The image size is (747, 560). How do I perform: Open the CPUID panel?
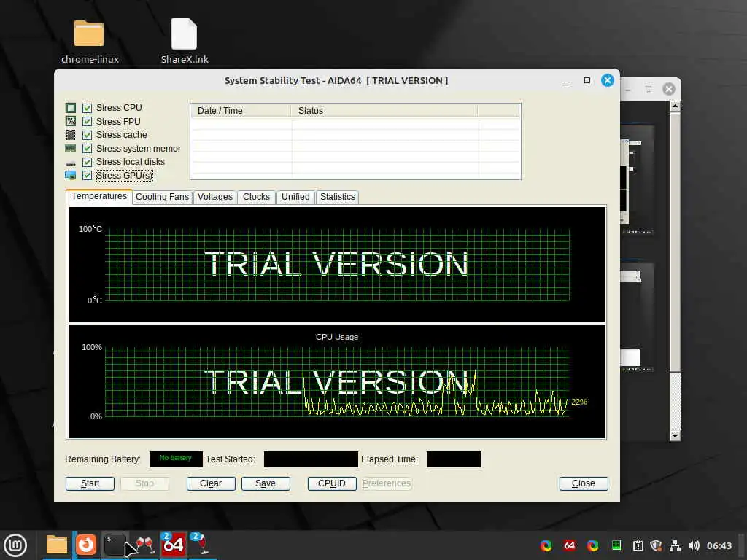[x=332, y=483]
